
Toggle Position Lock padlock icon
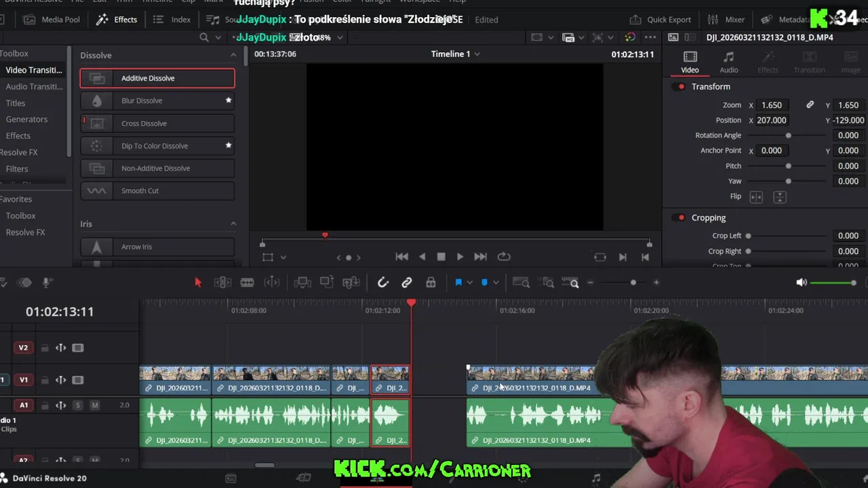[x=431, y=283]
